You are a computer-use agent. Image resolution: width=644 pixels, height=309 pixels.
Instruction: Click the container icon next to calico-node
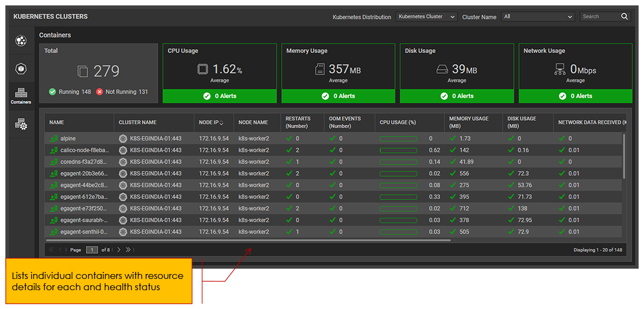[54, 150]
